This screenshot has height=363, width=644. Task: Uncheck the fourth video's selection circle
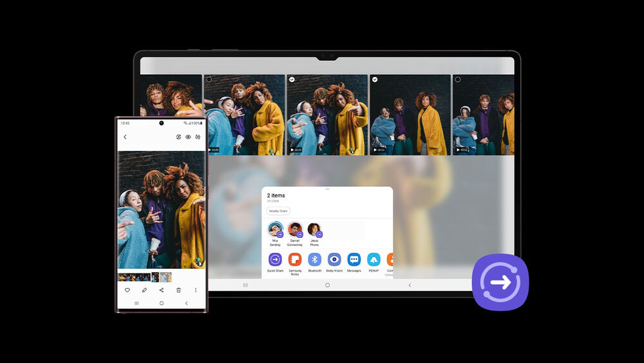(x=375, y=79)
